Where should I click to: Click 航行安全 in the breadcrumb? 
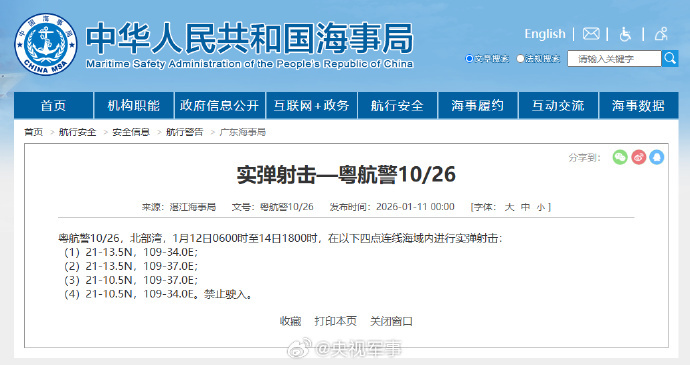[77, 132]
